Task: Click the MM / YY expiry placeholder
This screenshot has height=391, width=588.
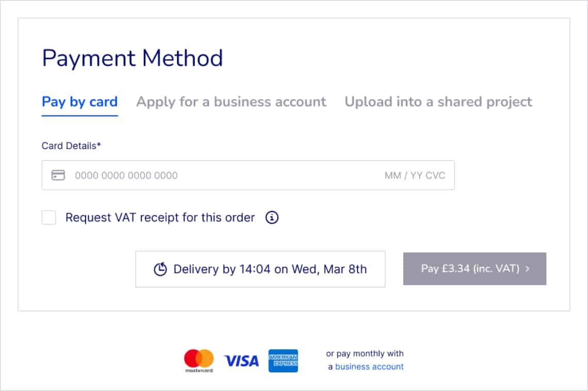Action: pos(403,175)
